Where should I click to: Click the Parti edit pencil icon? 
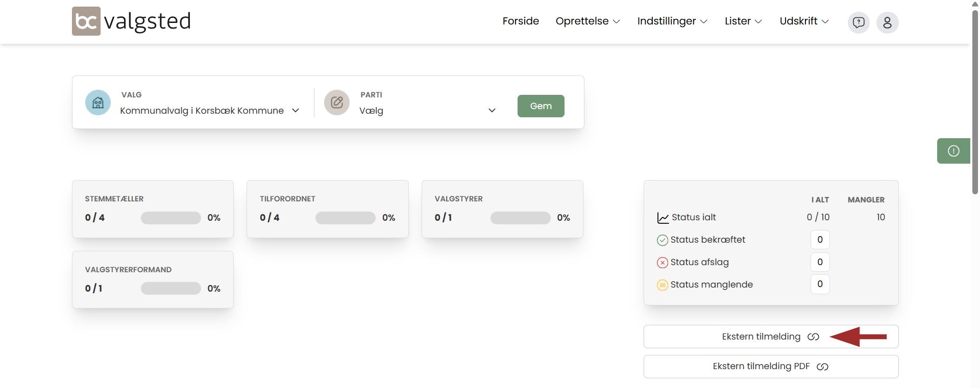337,102
